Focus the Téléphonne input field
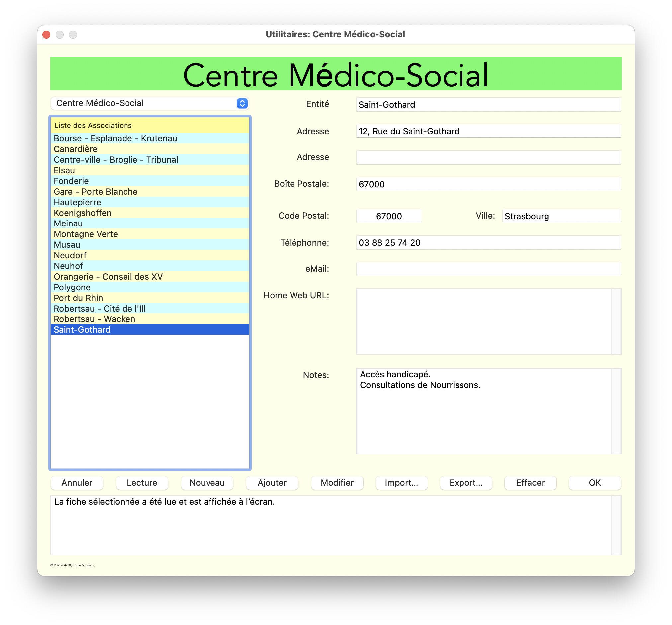 pos(488,243)
